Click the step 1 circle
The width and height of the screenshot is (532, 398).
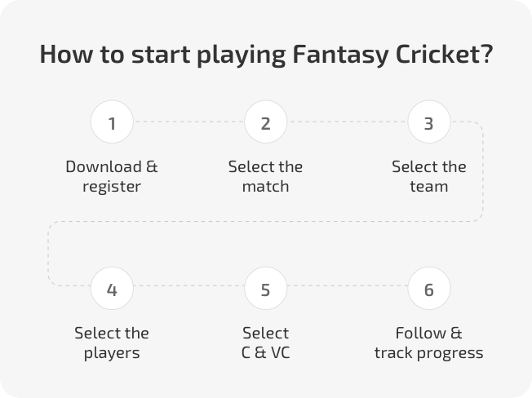(112, 122)
